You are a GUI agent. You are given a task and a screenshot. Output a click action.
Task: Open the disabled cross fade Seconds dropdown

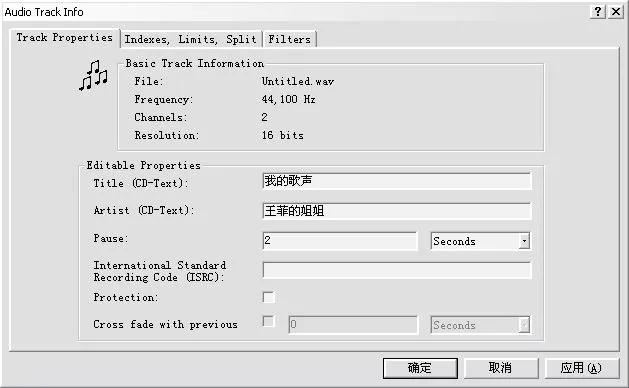coord(524,325)
